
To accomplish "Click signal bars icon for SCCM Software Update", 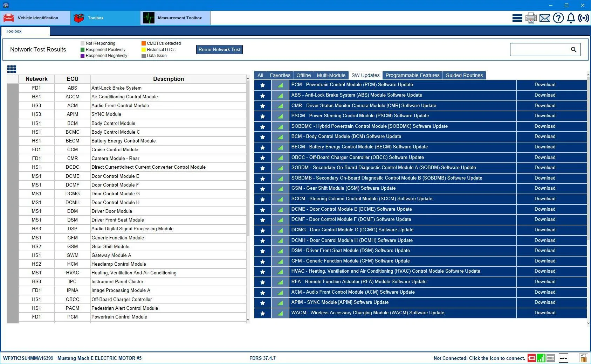I will click(x=280, y=199).
